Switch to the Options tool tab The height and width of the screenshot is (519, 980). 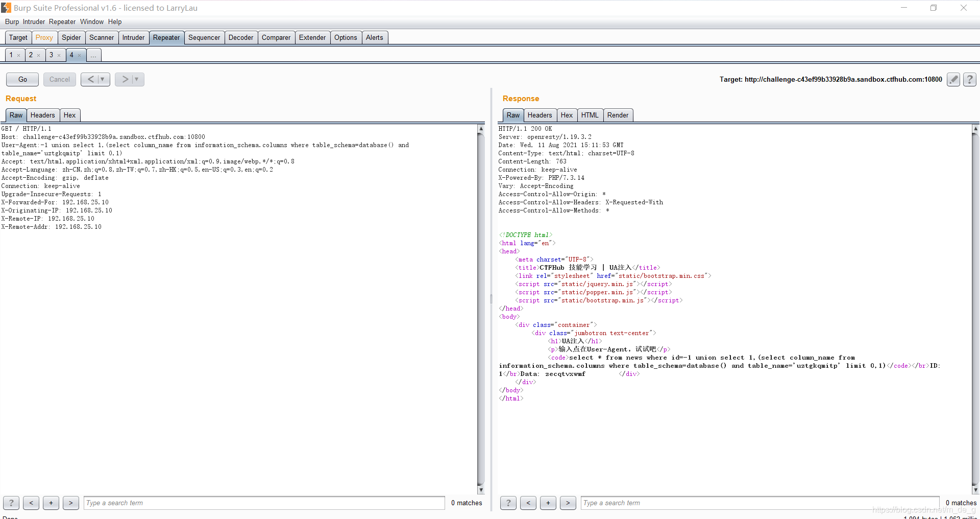(x=346, y=37)
